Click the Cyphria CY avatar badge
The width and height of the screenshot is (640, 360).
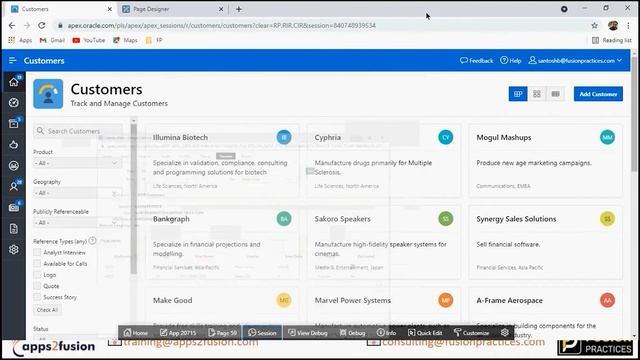(x=446, y=137)
